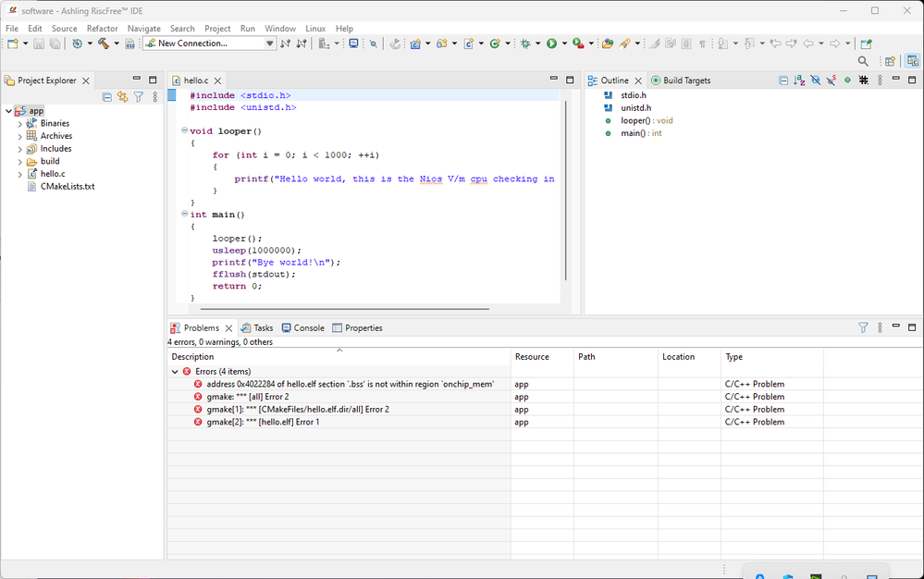924x579 pixels.
Task: Click the filter icon in Problems view
Action: 863,327
